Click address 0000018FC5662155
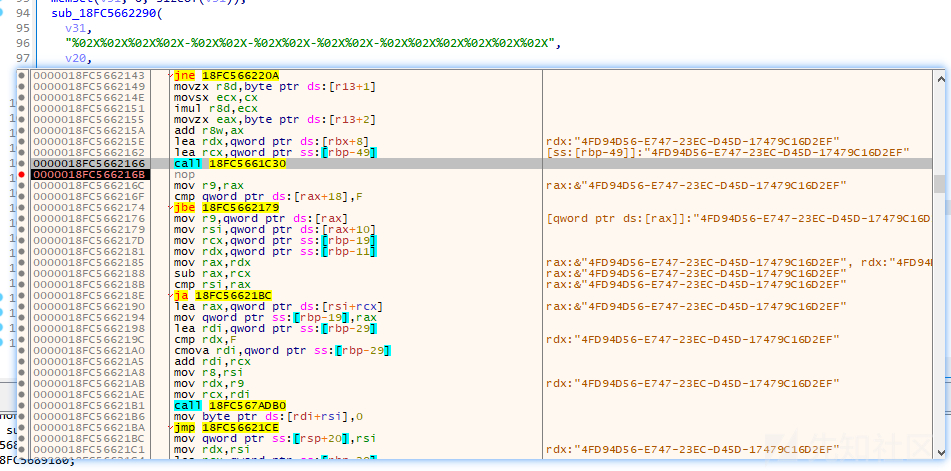This screenshot has width=951, height=471. tap(89, 120)
